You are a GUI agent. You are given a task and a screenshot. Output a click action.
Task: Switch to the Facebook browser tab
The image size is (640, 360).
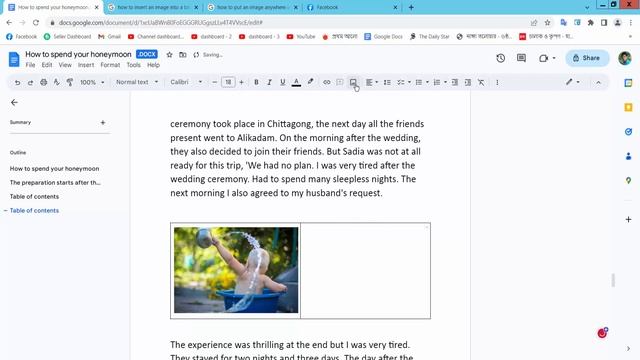tap(353, 7)
